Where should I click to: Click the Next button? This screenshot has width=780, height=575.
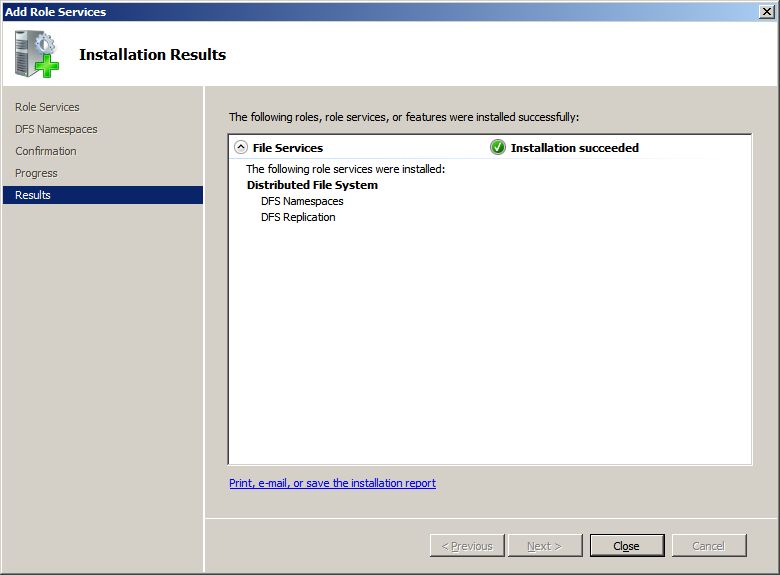(x=545, y=546)
